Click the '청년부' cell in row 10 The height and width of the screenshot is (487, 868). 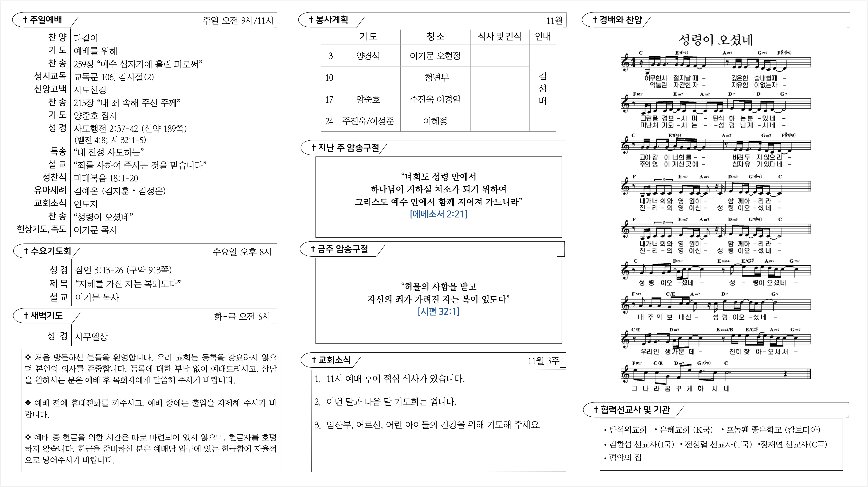point(436,77)
